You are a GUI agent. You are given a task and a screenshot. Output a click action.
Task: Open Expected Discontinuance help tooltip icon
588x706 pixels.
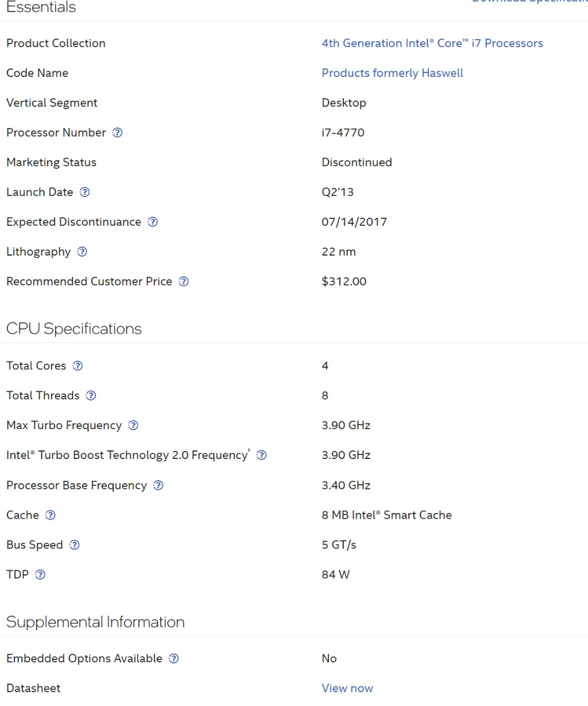[x=153, y=222]
